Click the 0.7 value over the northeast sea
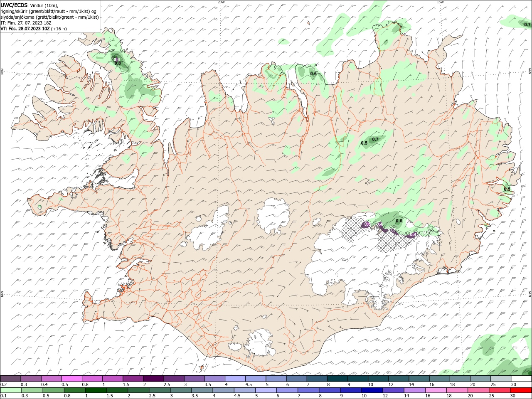This screenshot has height=399, width=532. [x=527, y=25]
